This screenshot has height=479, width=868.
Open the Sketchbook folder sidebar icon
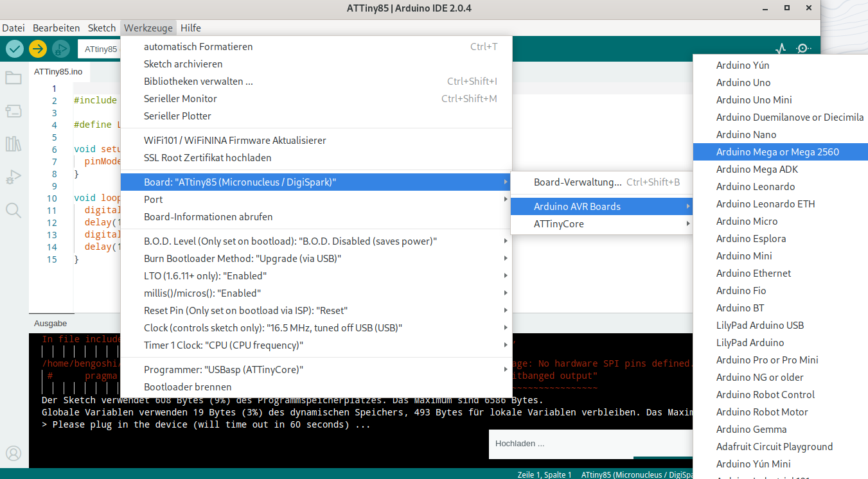13,78
